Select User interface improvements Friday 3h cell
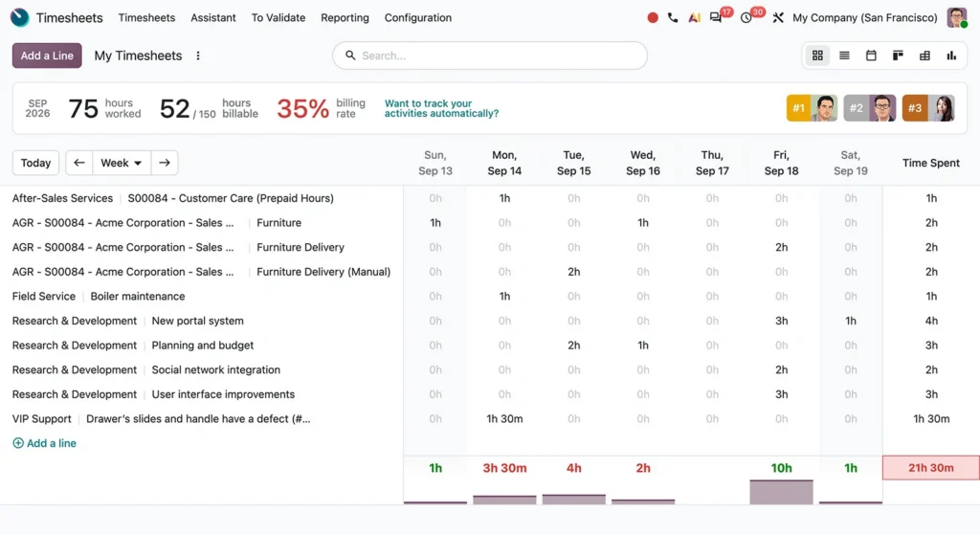 click(x=781, y=394)
